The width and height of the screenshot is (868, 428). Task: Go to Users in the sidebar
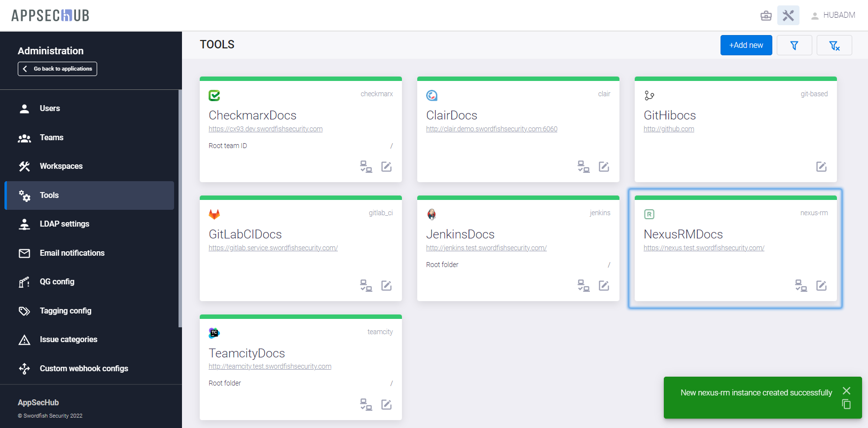click(x=49, y=109)
